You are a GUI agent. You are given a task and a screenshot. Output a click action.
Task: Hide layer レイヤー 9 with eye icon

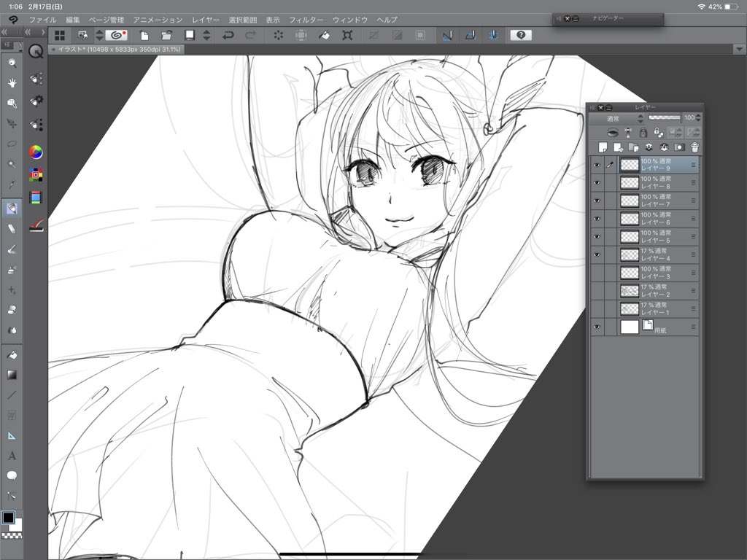[x=597, y=165]
